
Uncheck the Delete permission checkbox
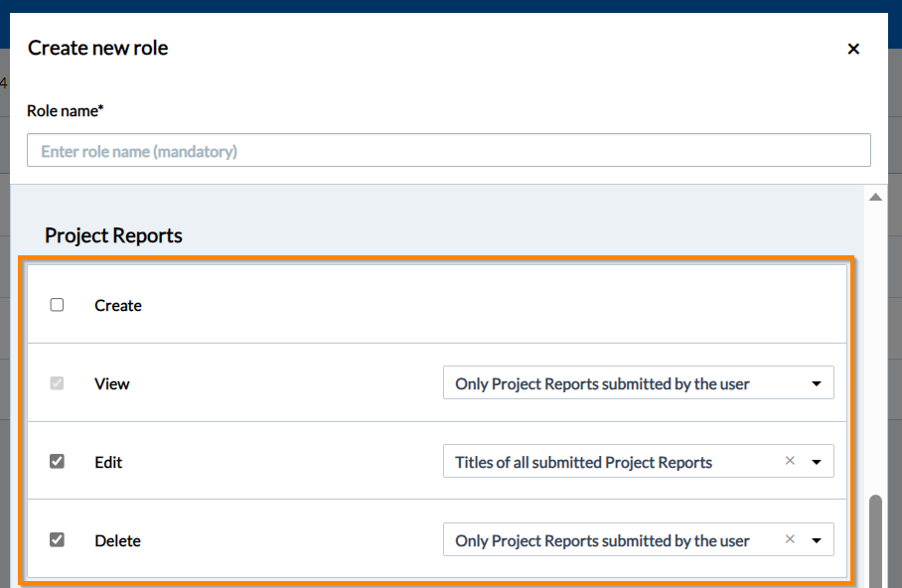pyautogui.click(x=57, y=539)
